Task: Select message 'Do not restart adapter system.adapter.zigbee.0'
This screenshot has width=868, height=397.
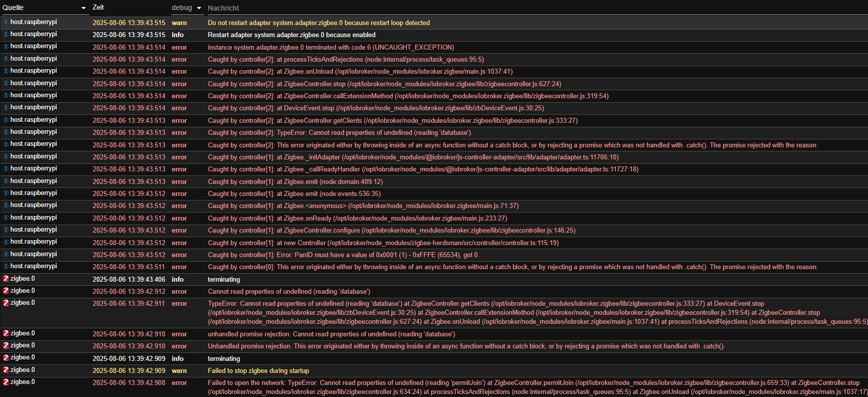Action: pyautogui.click(x=319, y=23)
